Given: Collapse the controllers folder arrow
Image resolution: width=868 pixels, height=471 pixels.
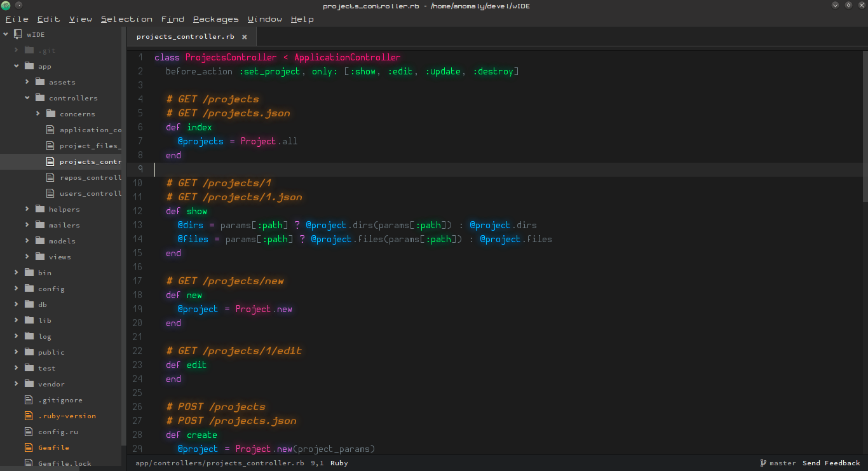Looking at the screenshot, I should coord(27,98).
